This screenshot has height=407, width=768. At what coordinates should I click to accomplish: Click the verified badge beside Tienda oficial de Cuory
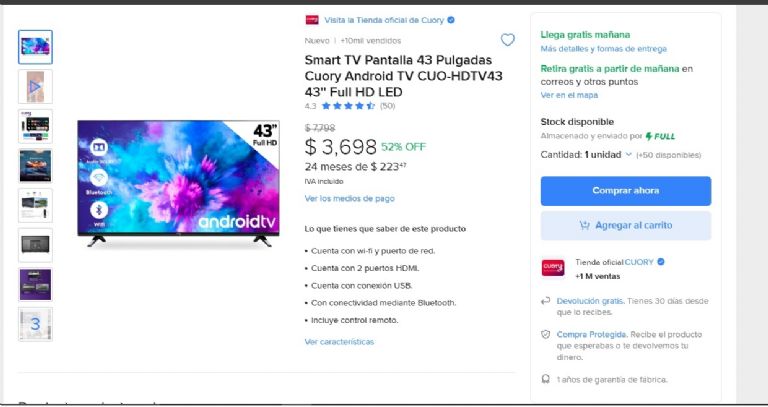pyautogui.click(x=451, y=20)
